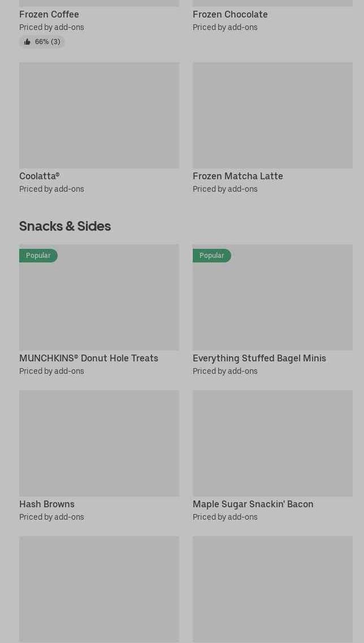The height and width of the screenshot is (643, 364).
Task: Open the Frozen Coffee item title
Action: click(49, 14)
